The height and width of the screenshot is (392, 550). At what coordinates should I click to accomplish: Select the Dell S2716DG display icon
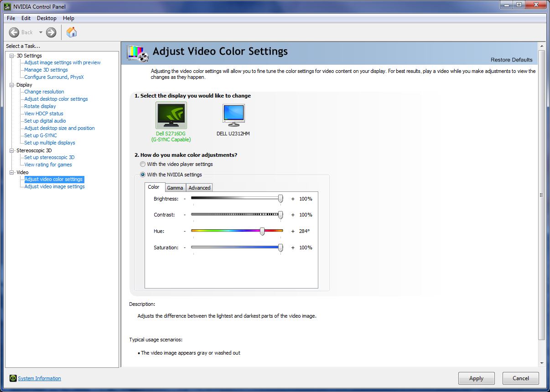(171, 115)
